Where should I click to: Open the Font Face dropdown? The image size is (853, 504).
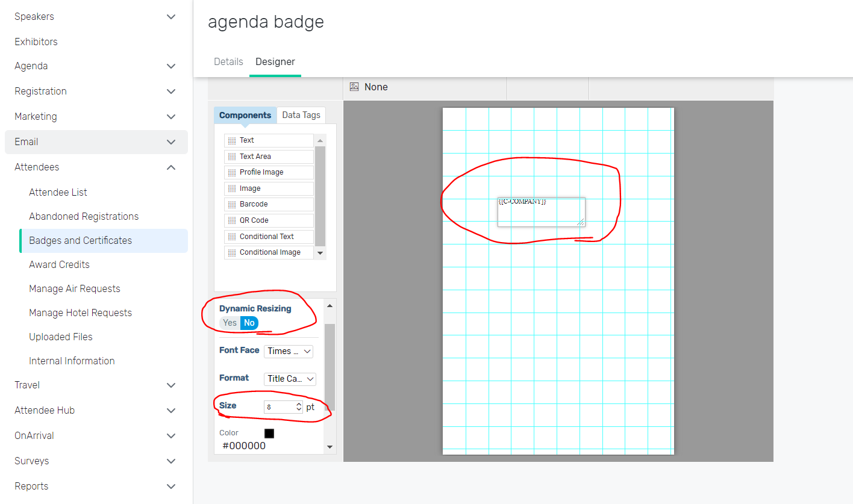tap(289, 351)
